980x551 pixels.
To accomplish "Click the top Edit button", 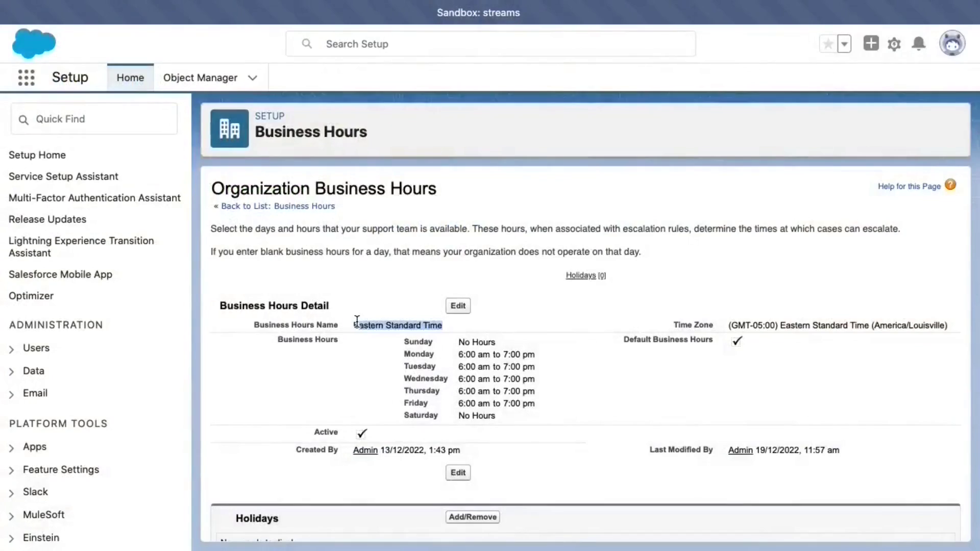I will pos(458,306).
